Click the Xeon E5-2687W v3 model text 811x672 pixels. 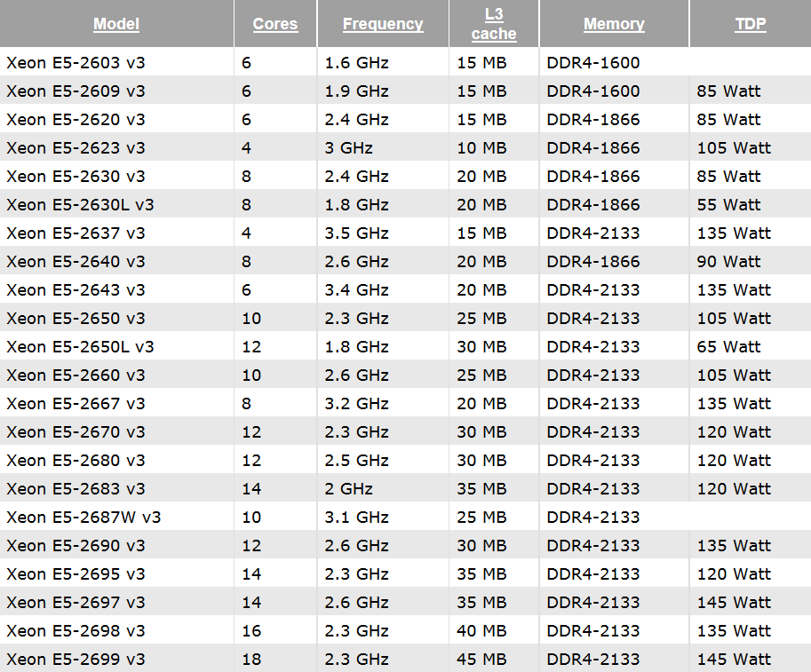pyautogui.click(x=83, y=518)
